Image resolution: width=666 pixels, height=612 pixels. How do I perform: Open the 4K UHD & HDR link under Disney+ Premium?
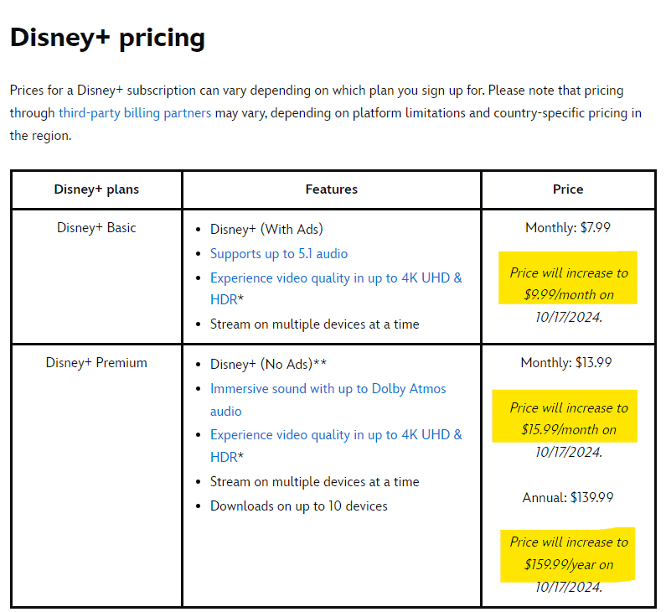336,435
